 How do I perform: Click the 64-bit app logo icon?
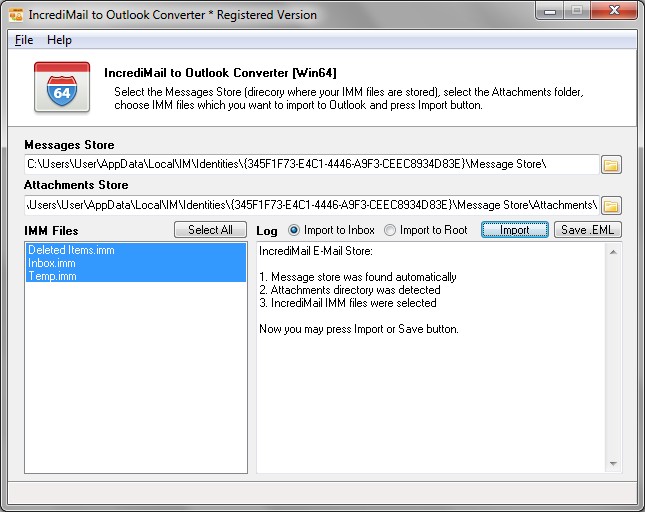(62, 87)
